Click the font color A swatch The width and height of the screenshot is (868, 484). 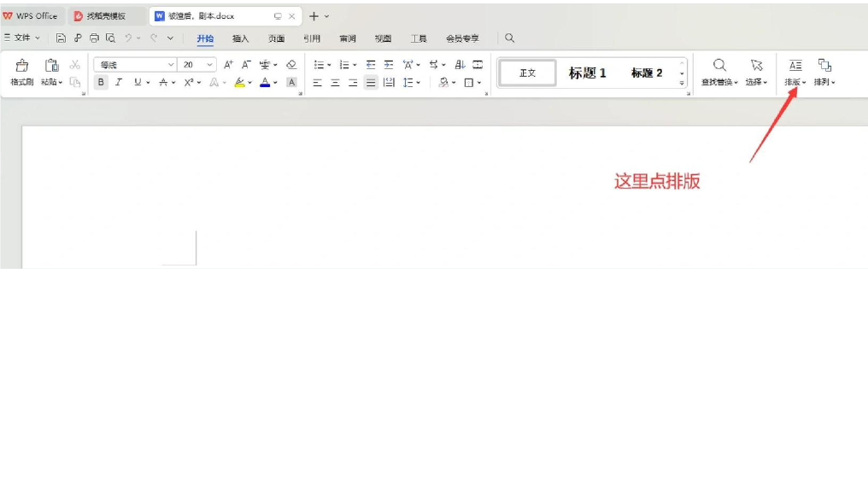pos(265,83)
